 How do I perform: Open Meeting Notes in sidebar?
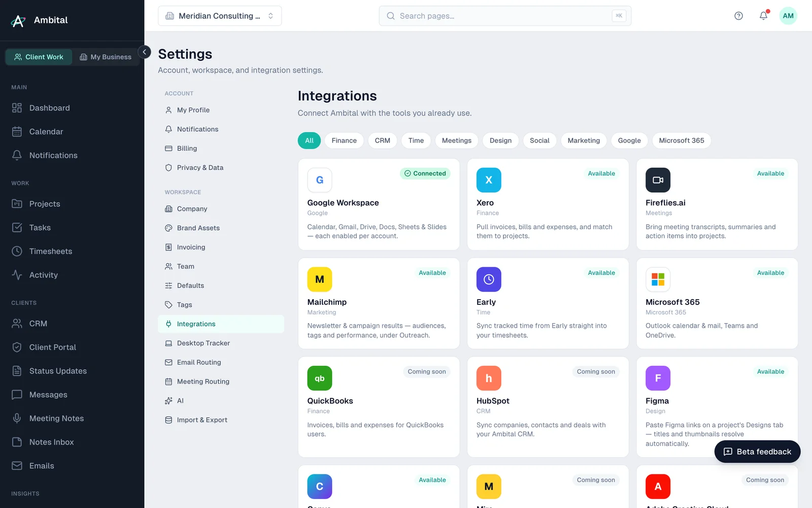[x=72, y=419]
